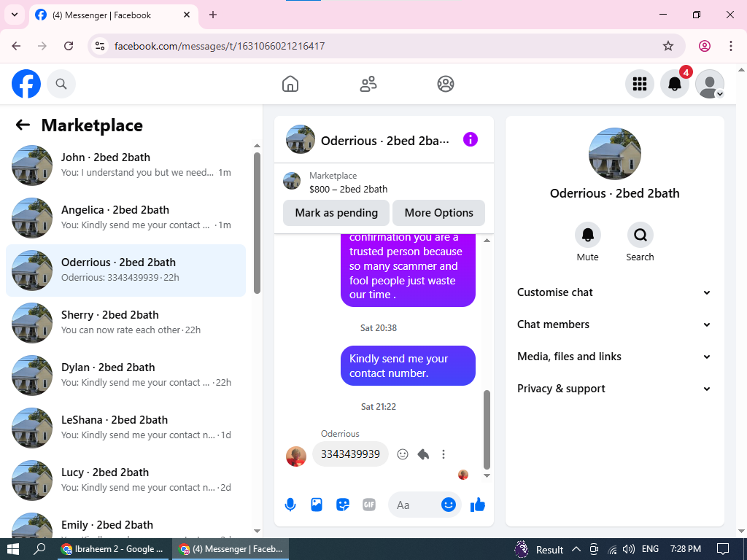Expand the Privacy & support section
Image resolution: width=747 pixels, height=560 pixels.
[x=614, y=389]
